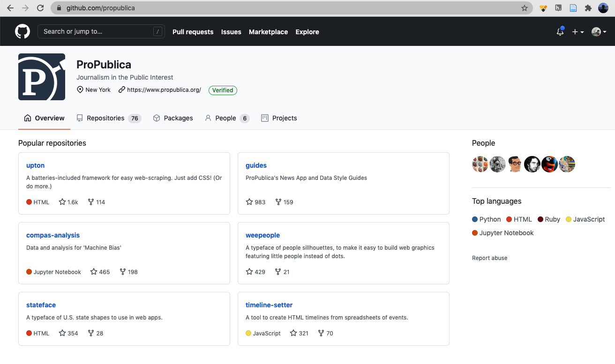615x364 pixels.
Task: Open the guides repository link
Action: (x=256, y=165)
